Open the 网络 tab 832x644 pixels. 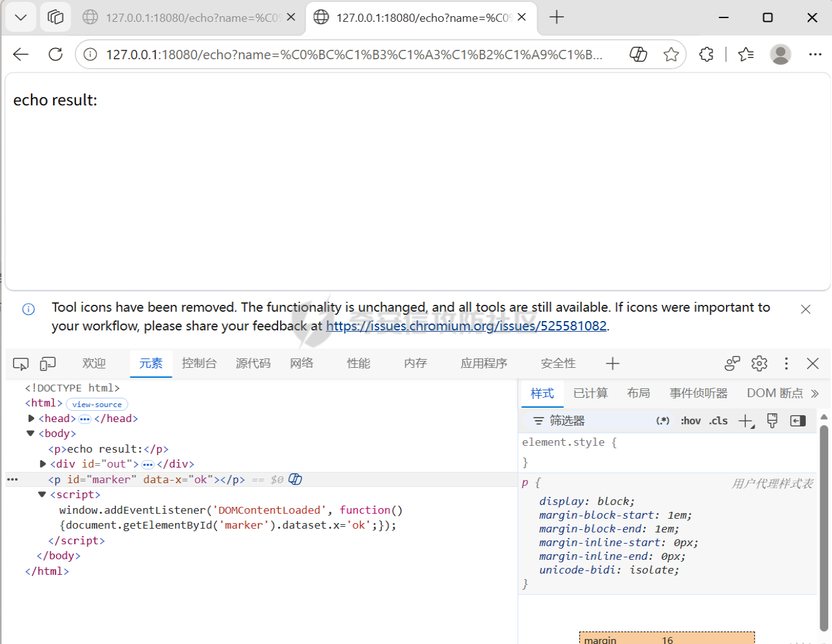[302, 363]
